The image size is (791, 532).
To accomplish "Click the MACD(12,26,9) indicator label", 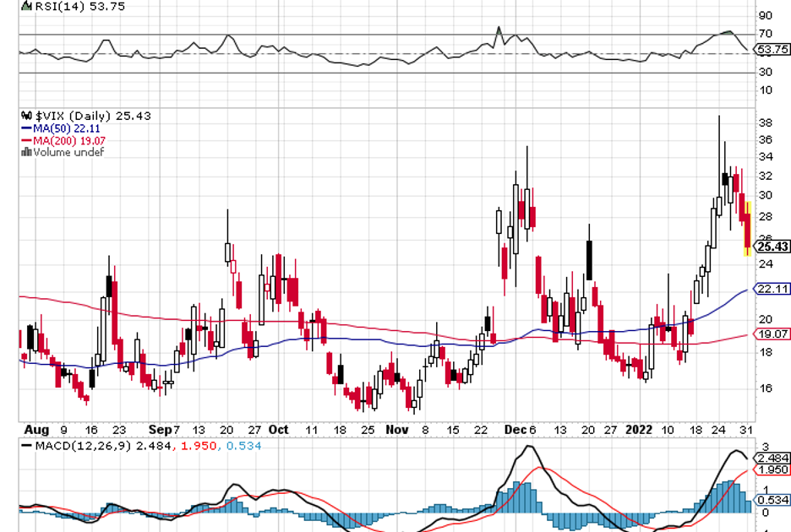I will [x=75, y=444].
